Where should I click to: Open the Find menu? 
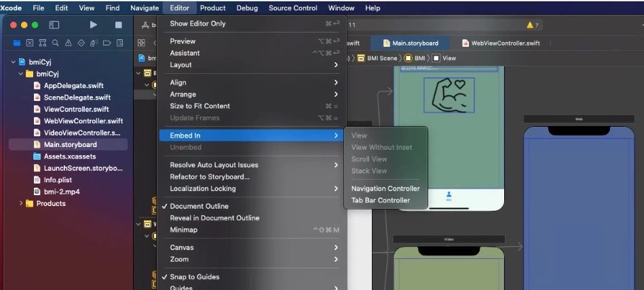112,8
